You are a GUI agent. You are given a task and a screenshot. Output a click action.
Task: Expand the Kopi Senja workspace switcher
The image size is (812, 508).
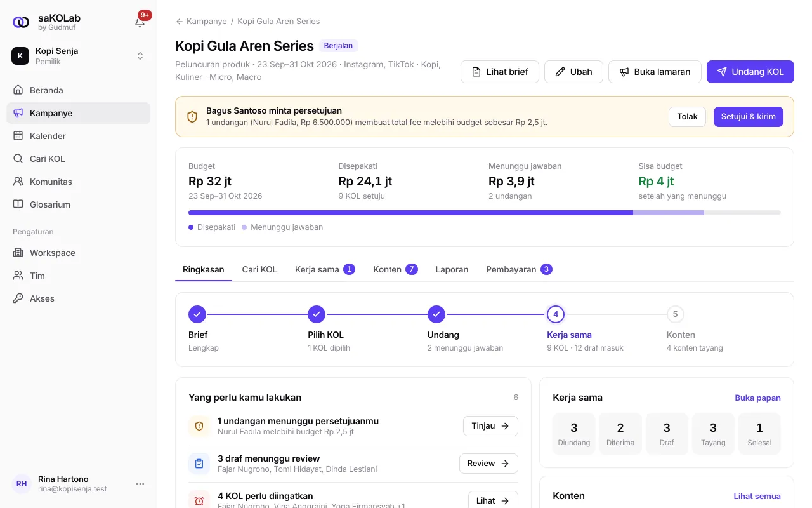tap(140, 56)
